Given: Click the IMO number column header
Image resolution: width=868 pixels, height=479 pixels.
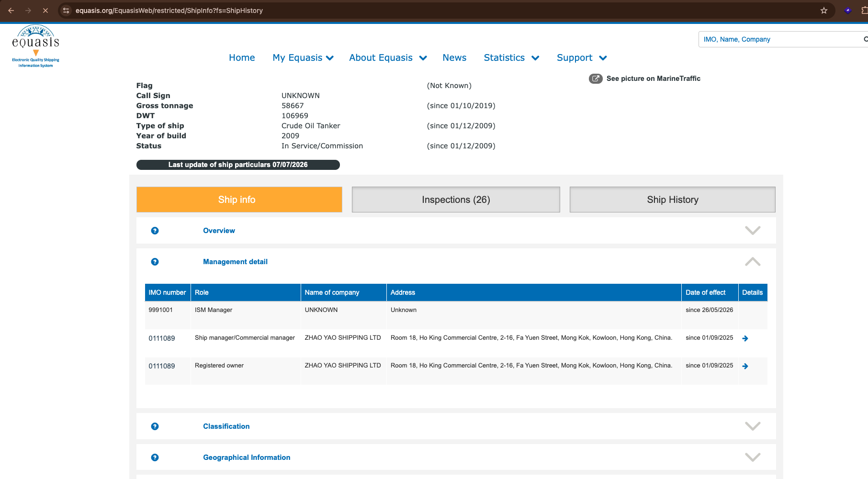Looking at the screenshot, I should tap(168, 292).
